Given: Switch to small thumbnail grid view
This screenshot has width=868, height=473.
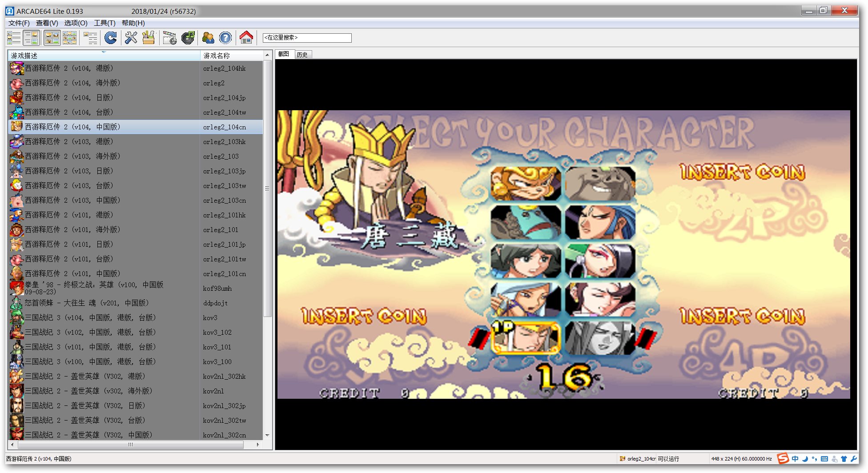Looking at the screenshot, I should tap(69, 38).
